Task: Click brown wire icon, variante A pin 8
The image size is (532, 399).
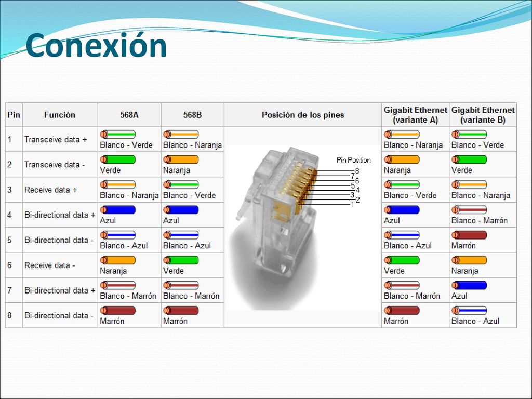Action: coord(402,310)
